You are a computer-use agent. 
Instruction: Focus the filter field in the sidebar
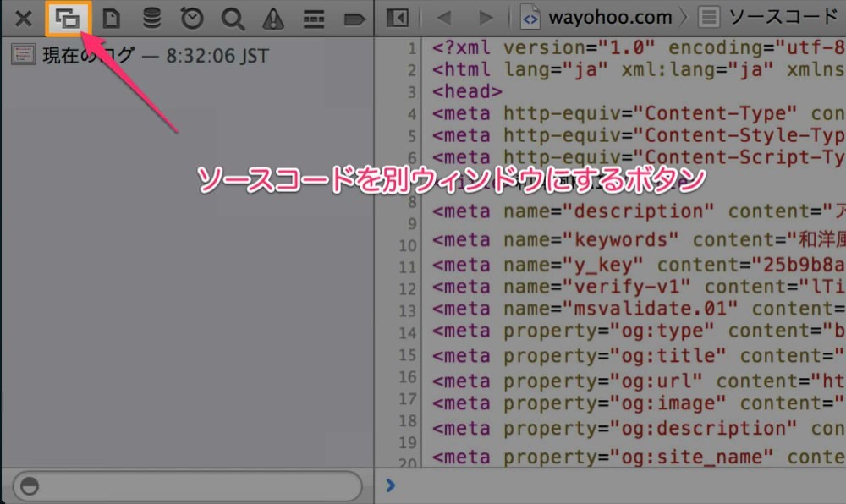point(187,485)
